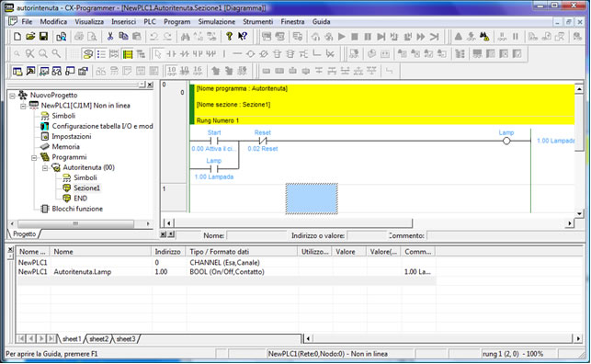Select the END section tree item

point(80,199)
